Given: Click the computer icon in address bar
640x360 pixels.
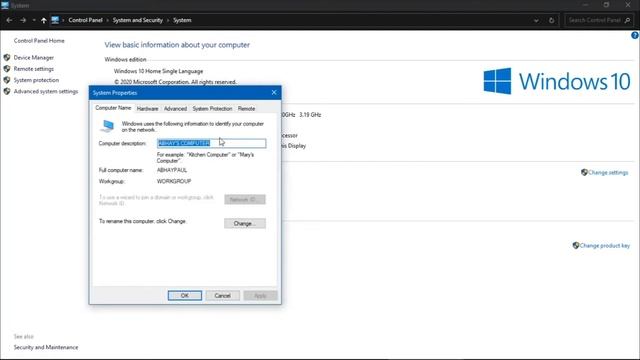Looking at the screenshot, I should click(x=55, y=20).
